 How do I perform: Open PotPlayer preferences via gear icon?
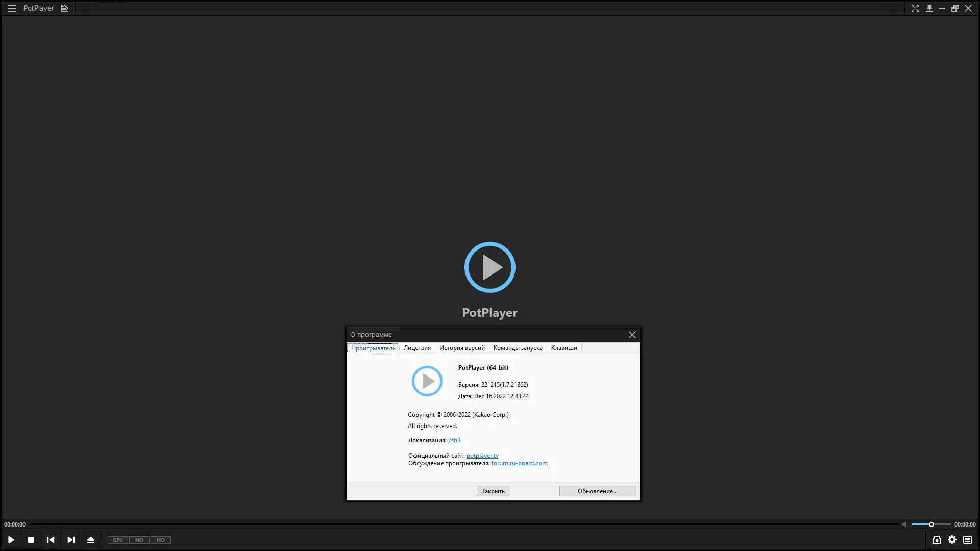tap(952, 540)
